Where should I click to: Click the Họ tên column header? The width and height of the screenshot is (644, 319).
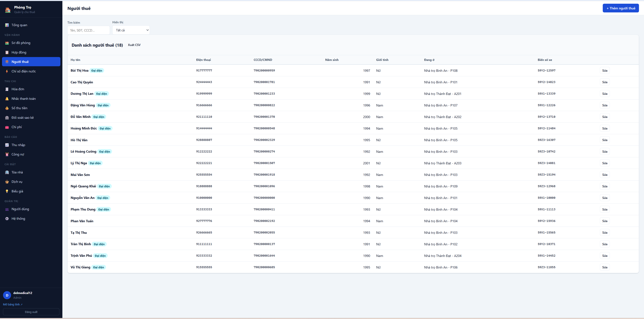(x=75, y=60)
